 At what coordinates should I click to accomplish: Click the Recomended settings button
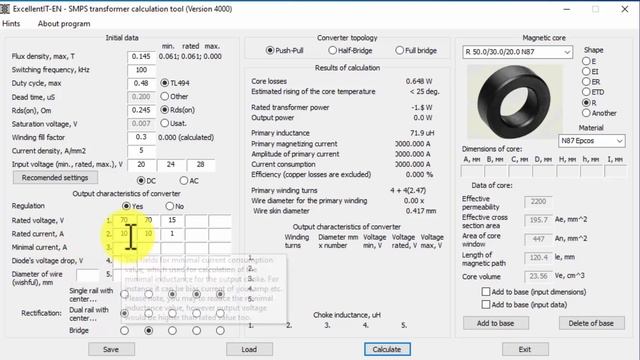[55, 178]
